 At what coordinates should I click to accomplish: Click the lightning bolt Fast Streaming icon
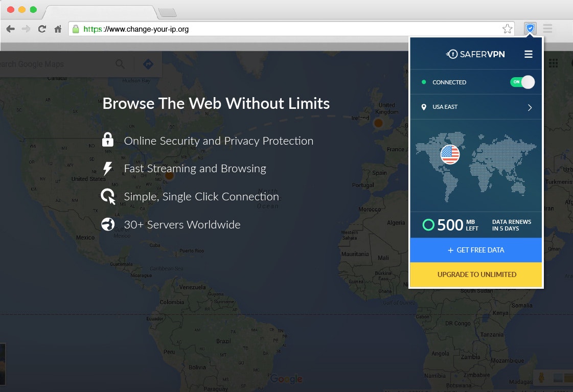pos(107,169)
